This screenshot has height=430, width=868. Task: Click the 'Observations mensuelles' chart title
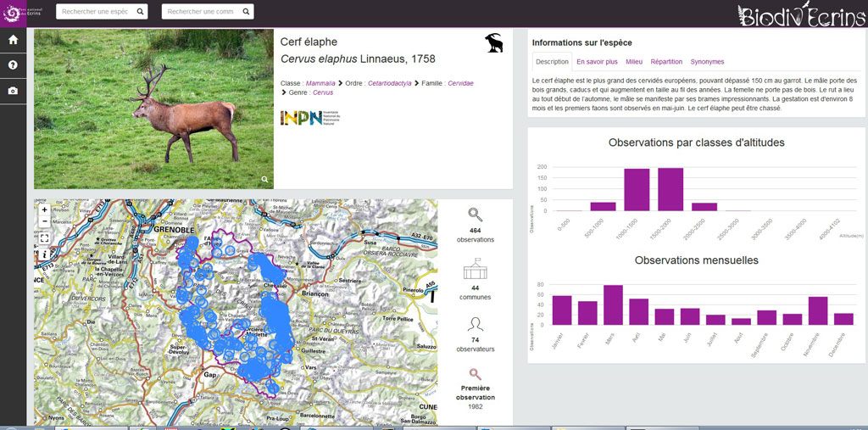coord(697,260)
